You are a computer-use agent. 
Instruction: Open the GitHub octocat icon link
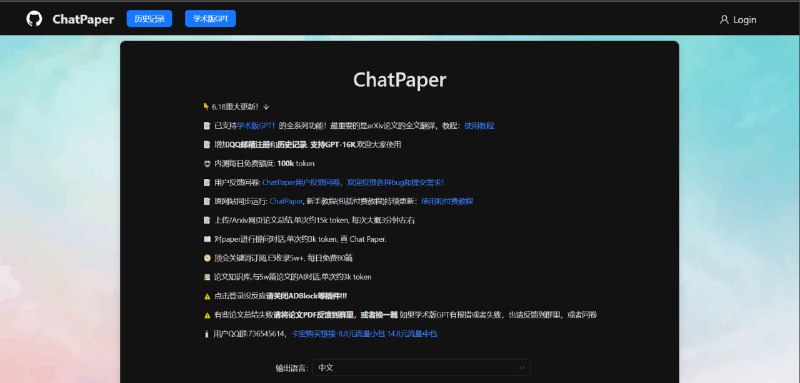(34, 19)
